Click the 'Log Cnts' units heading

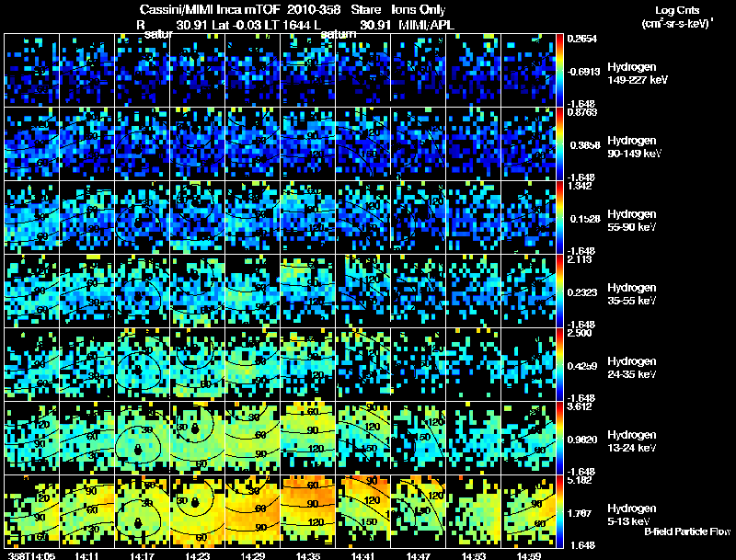(677, 10)
